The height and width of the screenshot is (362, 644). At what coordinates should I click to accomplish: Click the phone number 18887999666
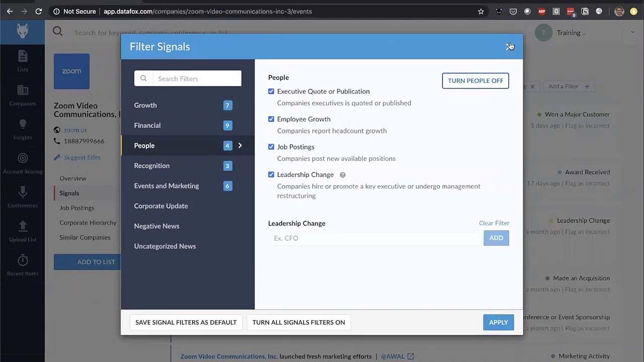click(84, 141)
